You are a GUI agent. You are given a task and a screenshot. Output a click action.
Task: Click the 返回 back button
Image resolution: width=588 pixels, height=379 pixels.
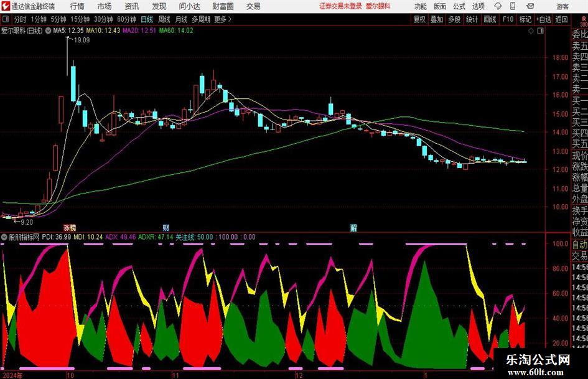click(561, 19)
